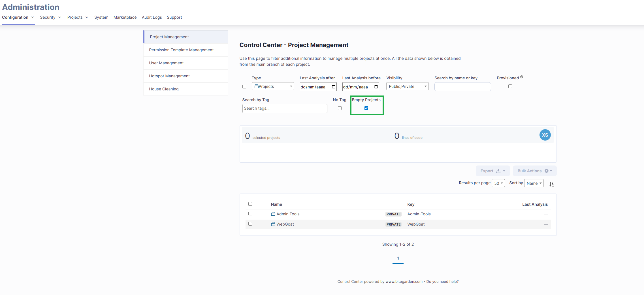Open the Hotspot Management section
This screenshot has width=644, height=295.
point(169,76)
